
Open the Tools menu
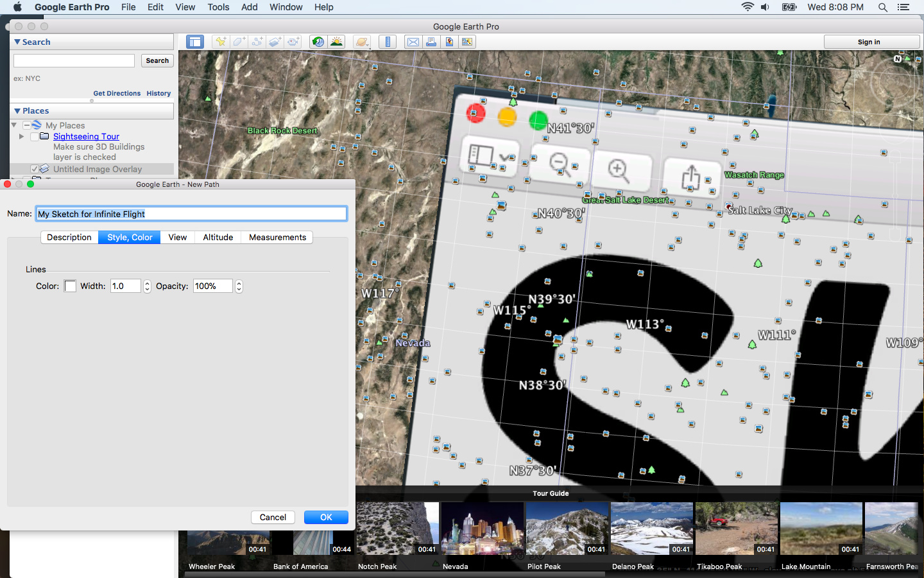pyautogui.click(x=218, y=7)
